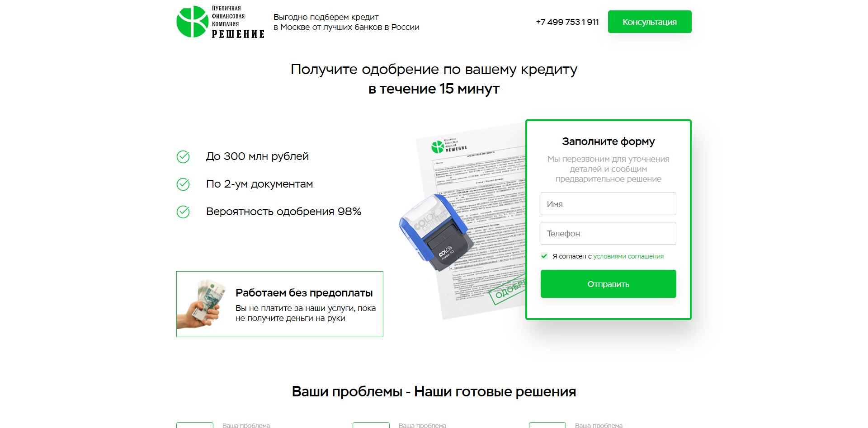Viewport: 868px width, 428px height.
Task: Click the phone number +7 499 753 1 911
Action: (x=567, y=22)
